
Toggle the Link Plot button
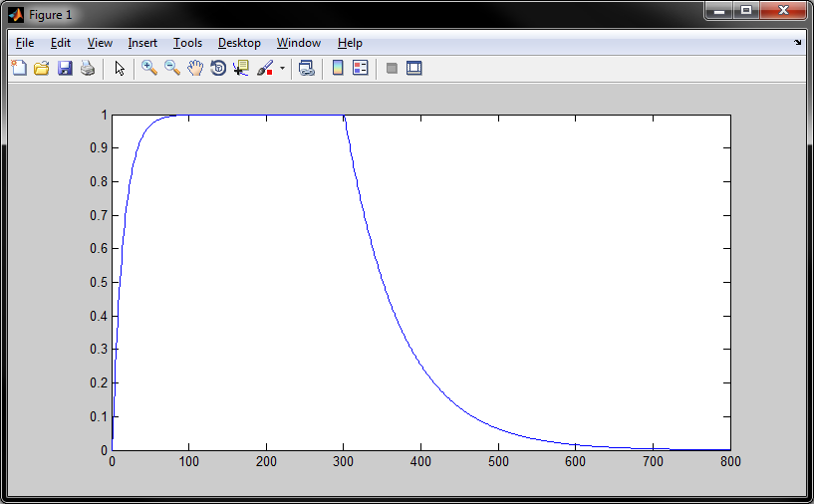click(307, 69)
